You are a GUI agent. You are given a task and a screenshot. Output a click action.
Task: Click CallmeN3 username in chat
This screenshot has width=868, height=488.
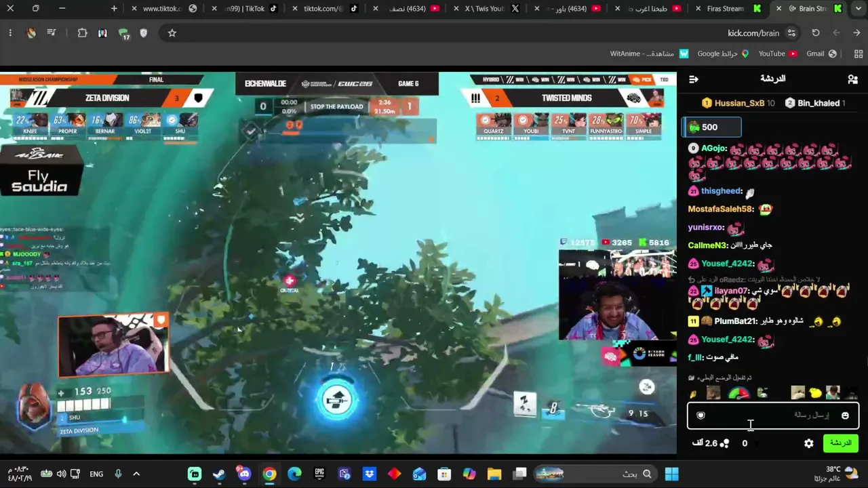click(708, 245)
